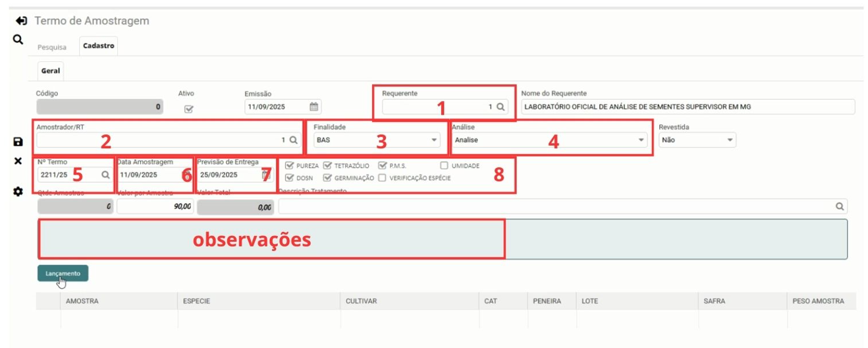Open the settings gear icon in sidebar

pyautogui.click(x=18, y=191)
